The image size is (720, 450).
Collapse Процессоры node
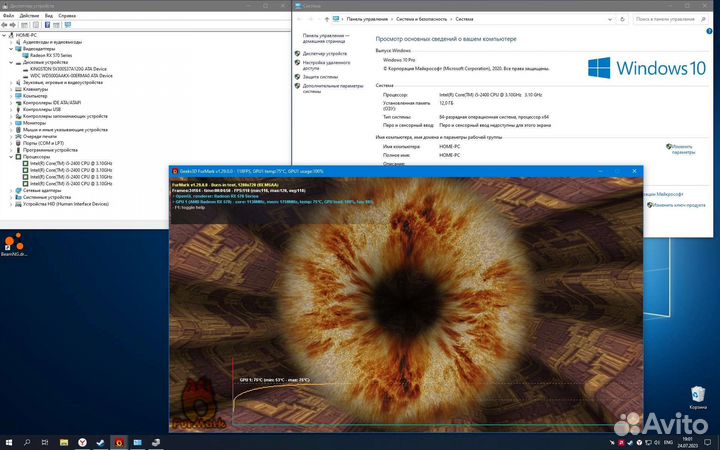tap(11, 157)
